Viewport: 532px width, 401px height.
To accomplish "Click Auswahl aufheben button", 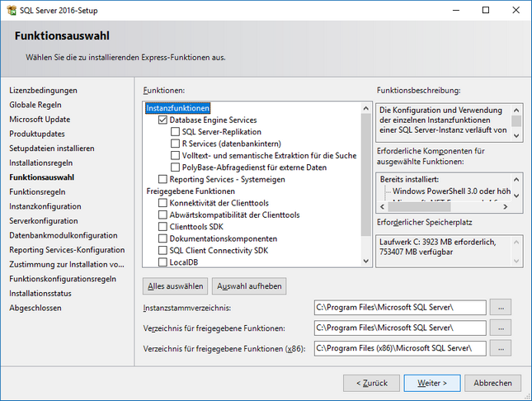I will [249, 286].
